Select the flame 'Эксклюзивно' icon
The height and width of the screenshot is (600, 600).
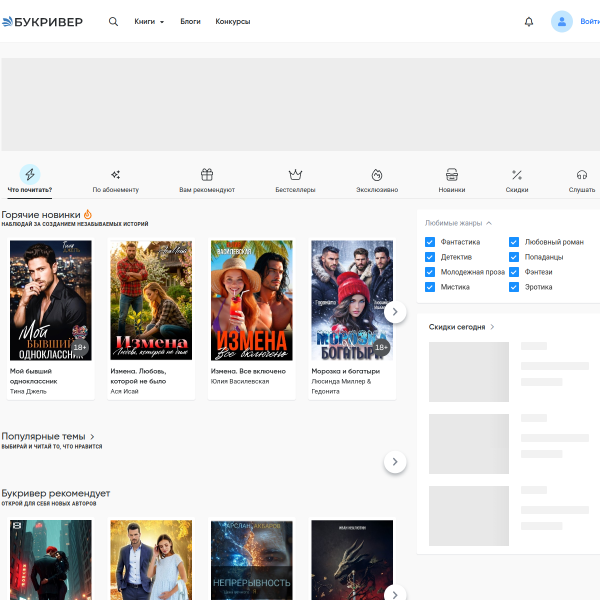point(377,175)
